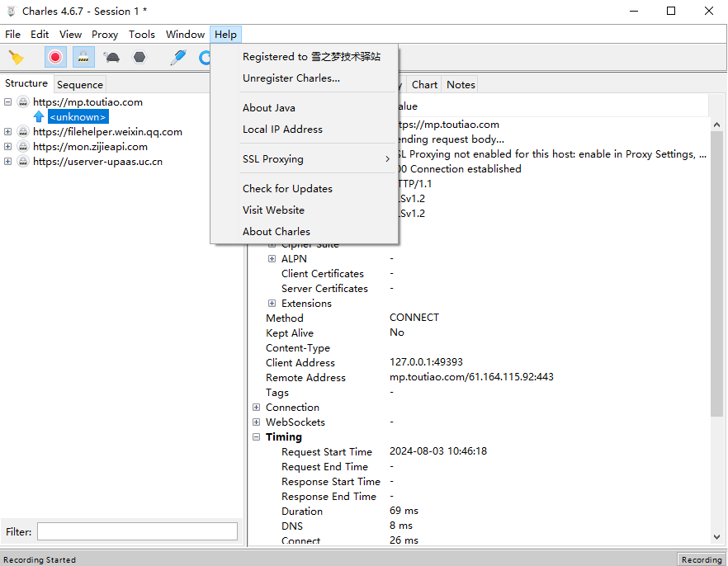The width and height of the screenshot is (728, 566).
Task: Switch to the Sequence tab
Action: click(x=80, y=84)
